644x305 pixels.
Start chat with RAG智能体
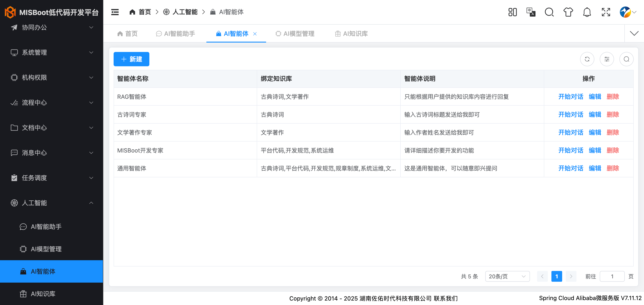pos(571,97)
